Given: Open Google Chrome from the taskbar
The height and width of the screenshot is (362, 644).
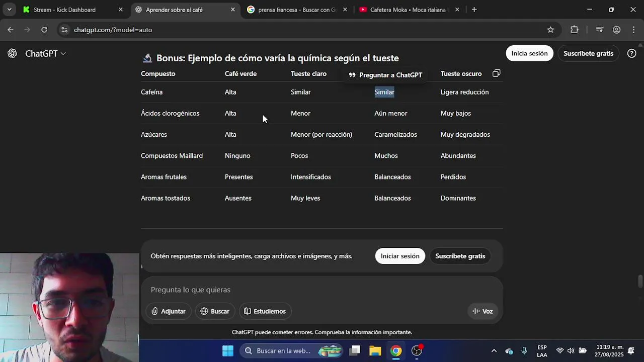Looking at the screenshot, I should (396, 351).
